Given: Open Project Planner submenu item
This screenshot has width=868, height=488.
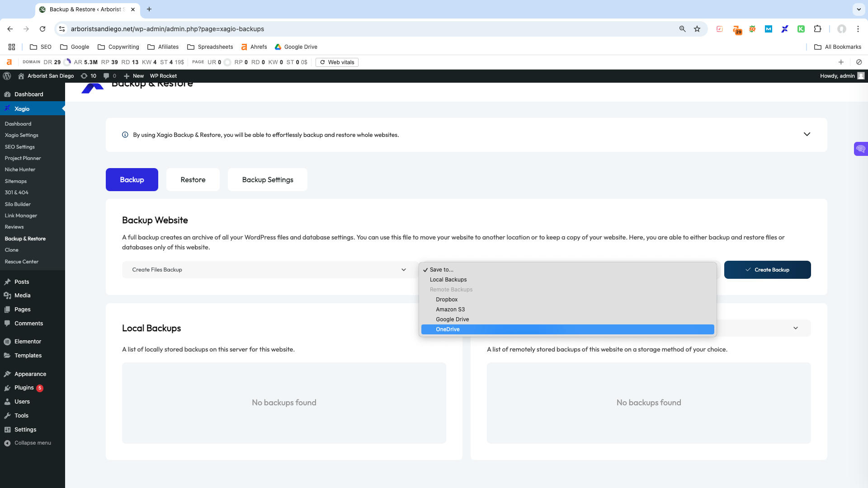Looking at the screenshot, I should coord(33,158).
